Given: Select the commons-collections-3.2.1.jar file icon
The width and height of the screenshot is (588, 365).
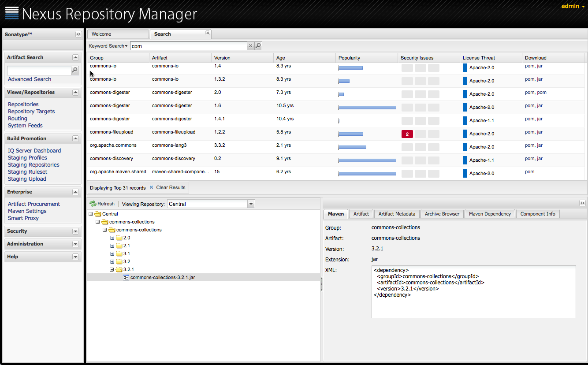Looking at the screenshot, I should tap(126, 277).
